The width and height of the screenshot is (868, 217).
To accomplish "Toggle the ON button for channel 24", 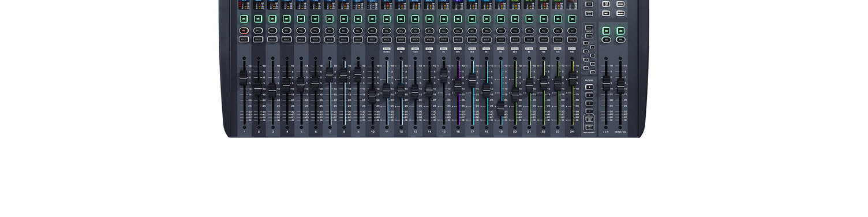I will click(572, 19).
